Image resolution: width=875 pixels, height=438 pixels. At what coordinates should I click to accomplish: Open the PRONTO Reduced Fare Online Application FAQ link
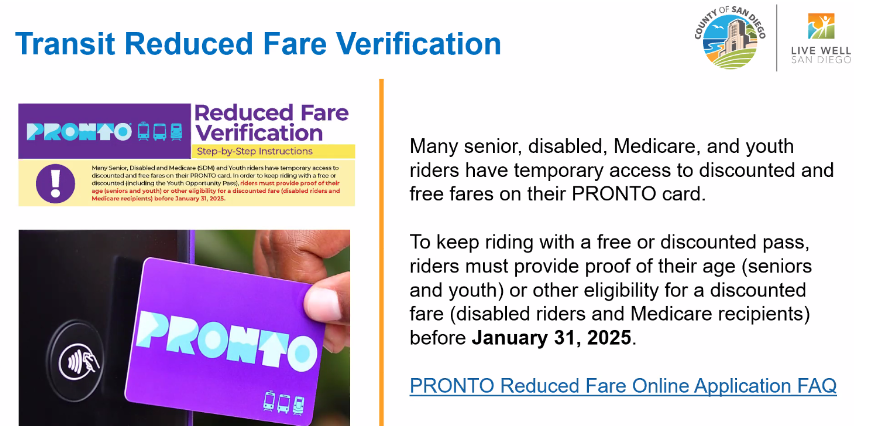click(623, 386)
